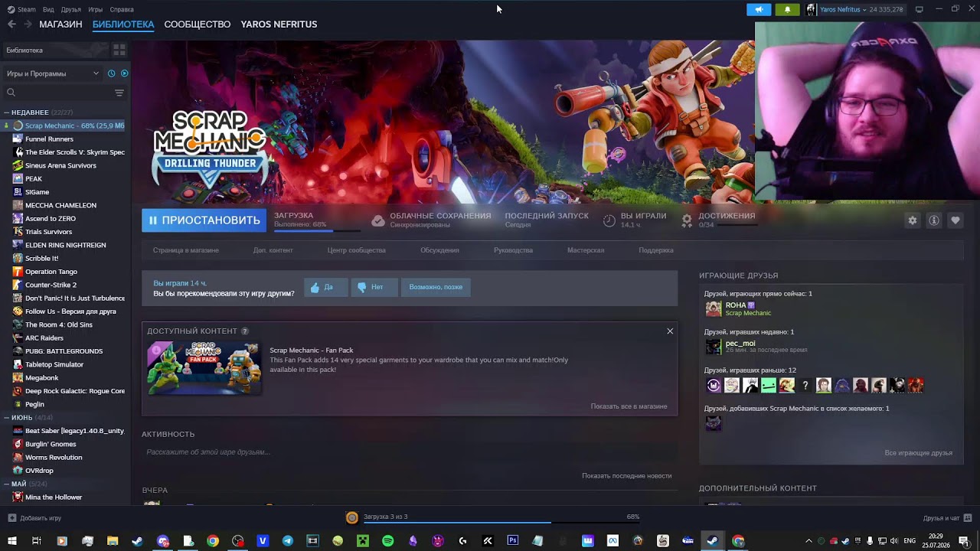The height and width of the screenshot is (551, 980).
Task: Open the Steam menu
Action: click(x=21, y=9)
